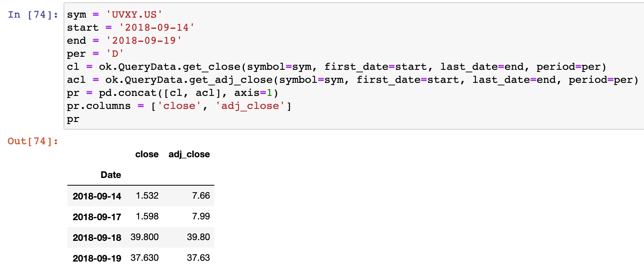Click the In [74] input prompt

coord(33,15)
